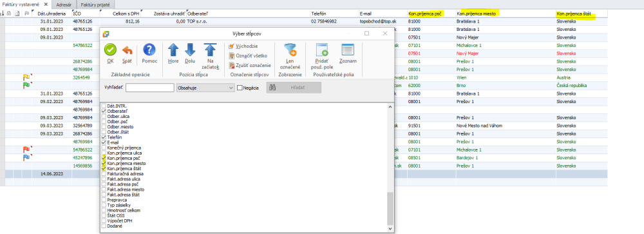Switch to the Adresár tab
This screenshot has height=234, width=644.
click(x=64, y=5)
